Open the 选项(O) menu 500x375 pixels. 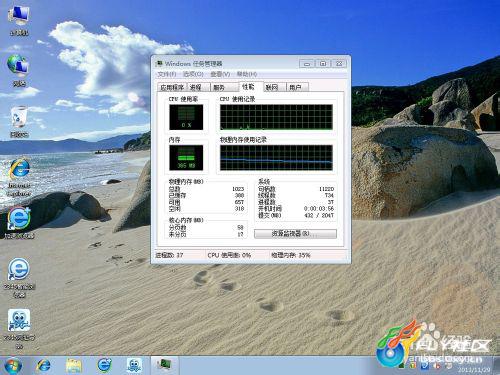193,74
